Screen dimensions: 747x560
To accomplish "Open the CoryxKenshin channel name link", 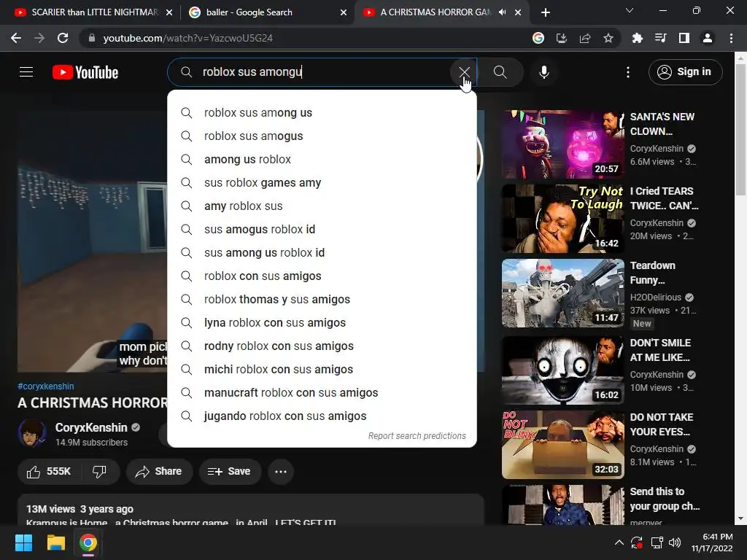I will click(91, 427).
